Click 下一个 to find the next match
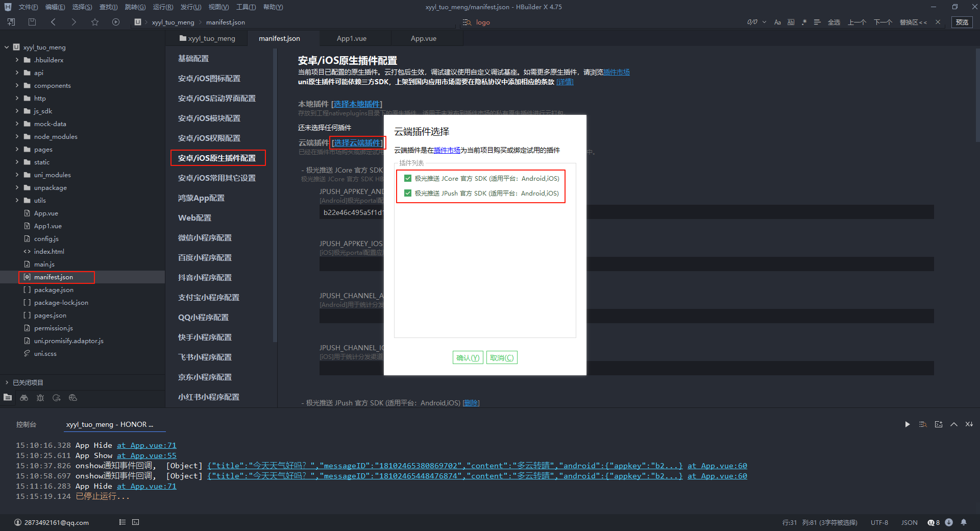This screenshot has height=531, width=980. click(x=883, y=22)
